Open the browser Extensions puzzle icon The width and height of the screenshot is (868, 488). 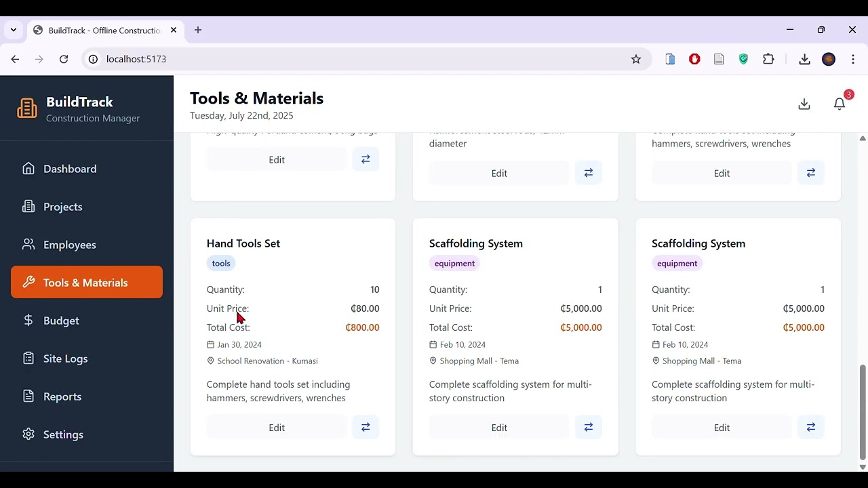768,59
